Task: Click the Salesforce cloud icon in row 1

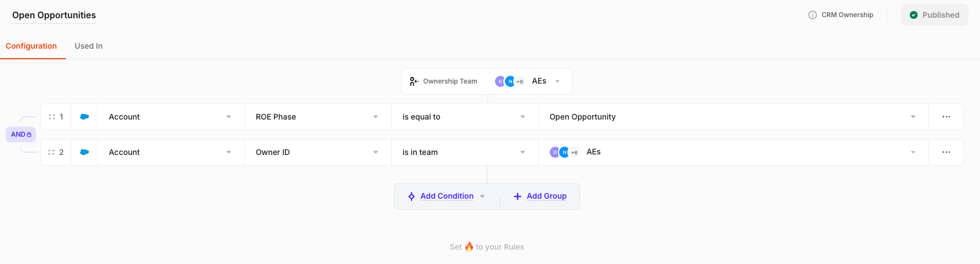Action: [85, 117]
